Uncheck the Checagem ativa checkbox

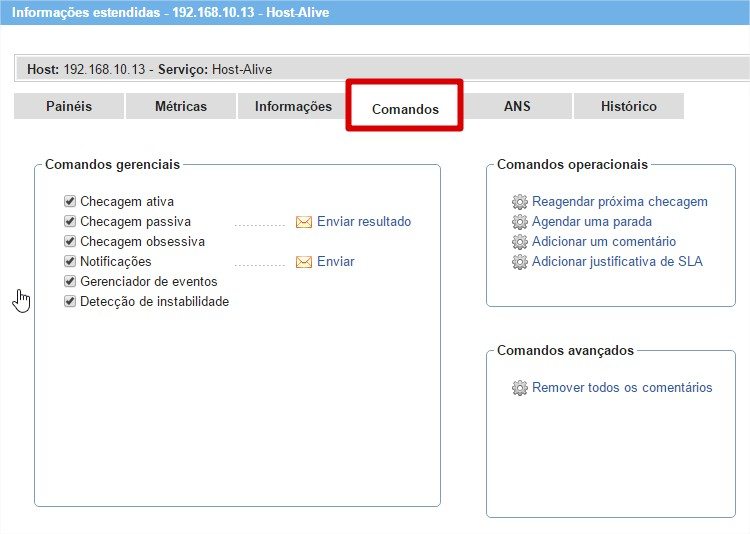point(70,201)
